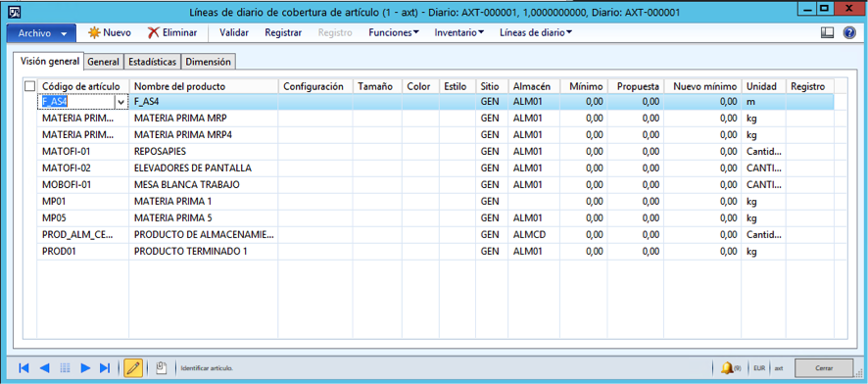
Task: Go to the first record navigation icon
Action: [x=24, y=368]
